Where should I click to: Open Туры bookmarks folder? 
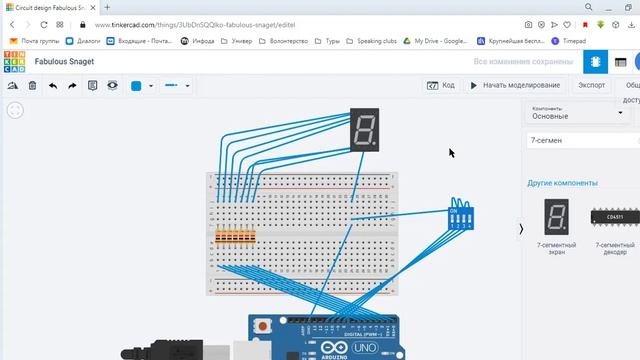pos(327,41)
